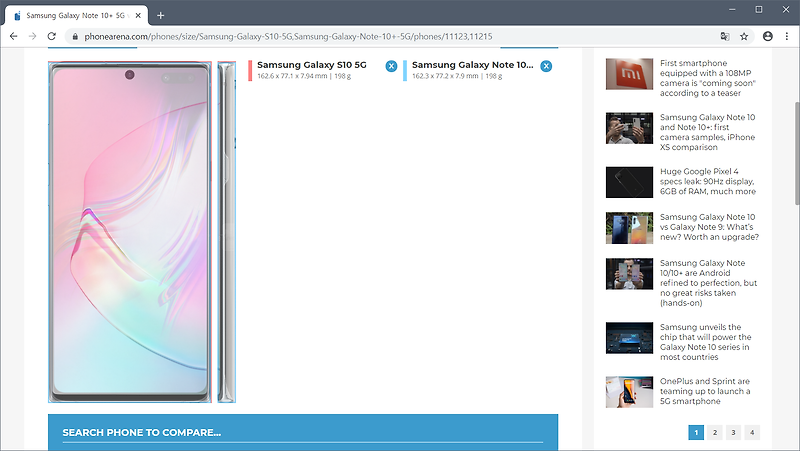Open Note 10 first camera samples article
The width and height of the screenshot is (800, 451).
[707, 132]
